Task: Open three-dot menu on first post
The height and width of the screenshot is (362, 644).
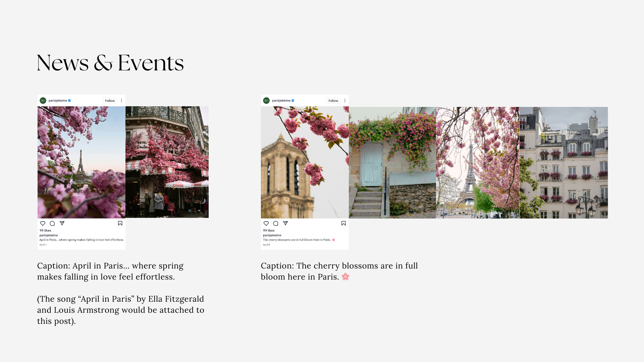Action: (121, 101)
